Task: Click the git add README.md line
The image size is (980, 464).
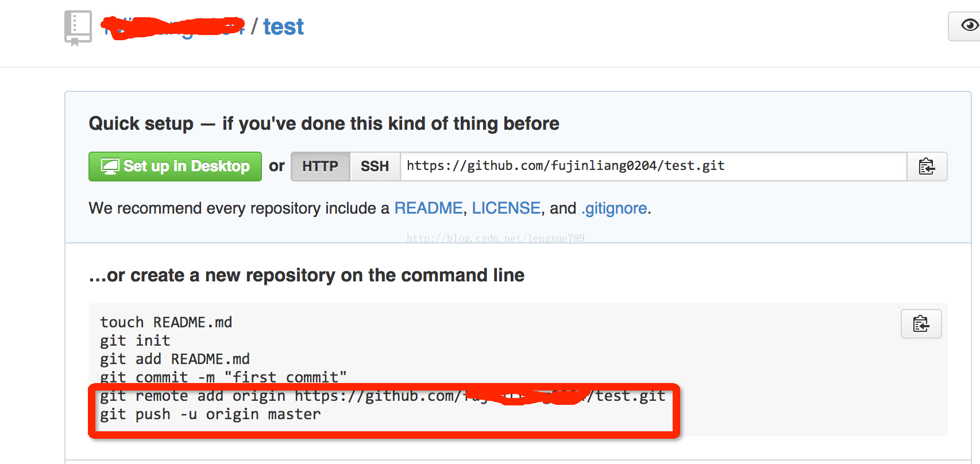Action: click(x=175, y=359)
